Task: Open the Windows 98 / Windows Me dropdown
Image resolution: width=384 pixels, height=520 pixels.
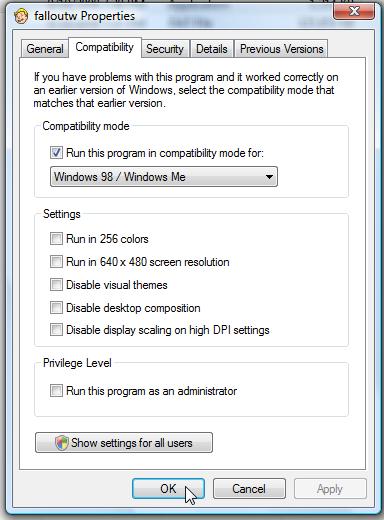Action: click(x=164, y=177)
